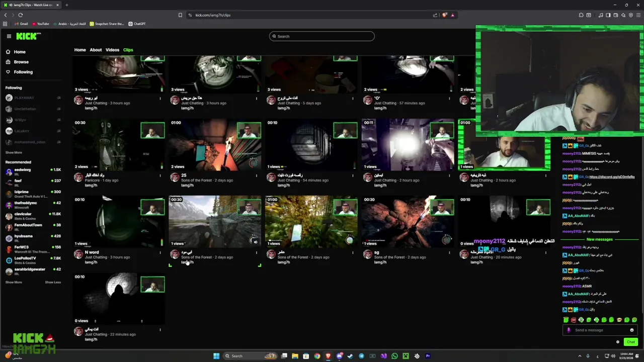Open the Snapchat bookmark
The height and width of the screenshot is (362, 644).
[107, 24]
